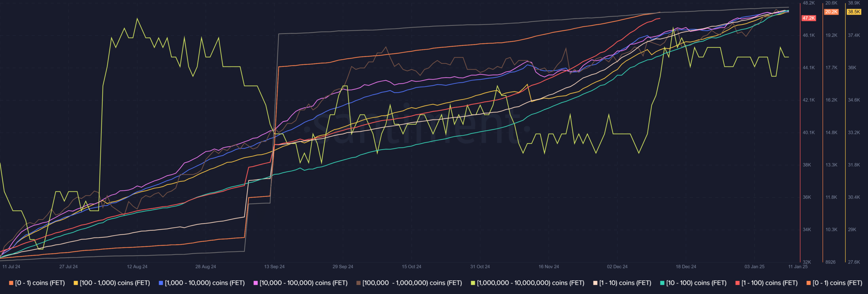Click the 37.4K axis value
The height and width of the screenshot is (294, 868).
click(x=854, y=35)
